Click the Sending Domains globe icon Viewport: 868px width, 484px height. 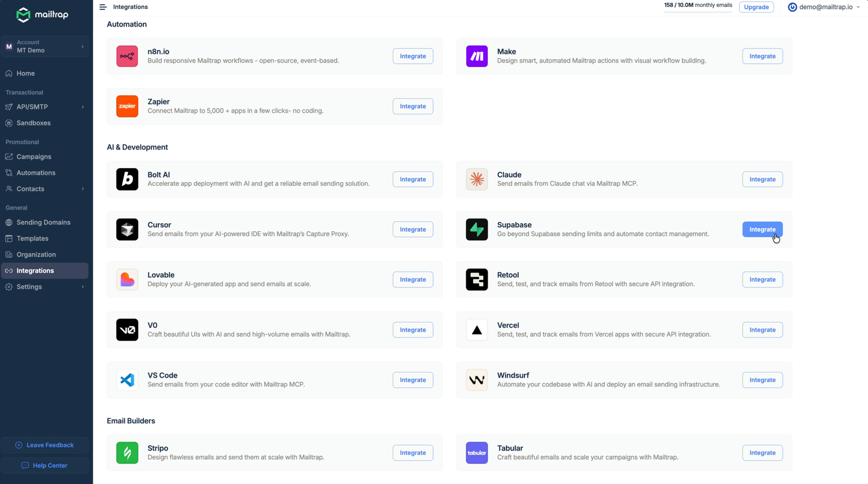click(9, 223)
